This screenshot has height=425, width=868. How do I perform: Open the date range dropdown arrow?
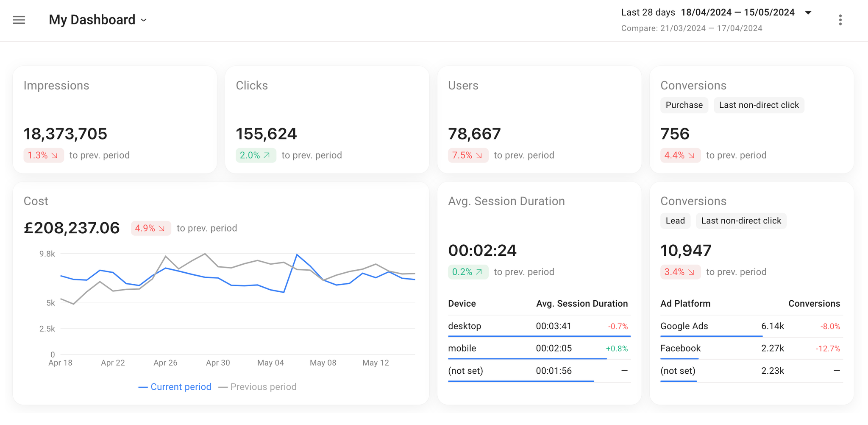click(x=808, y=13)
